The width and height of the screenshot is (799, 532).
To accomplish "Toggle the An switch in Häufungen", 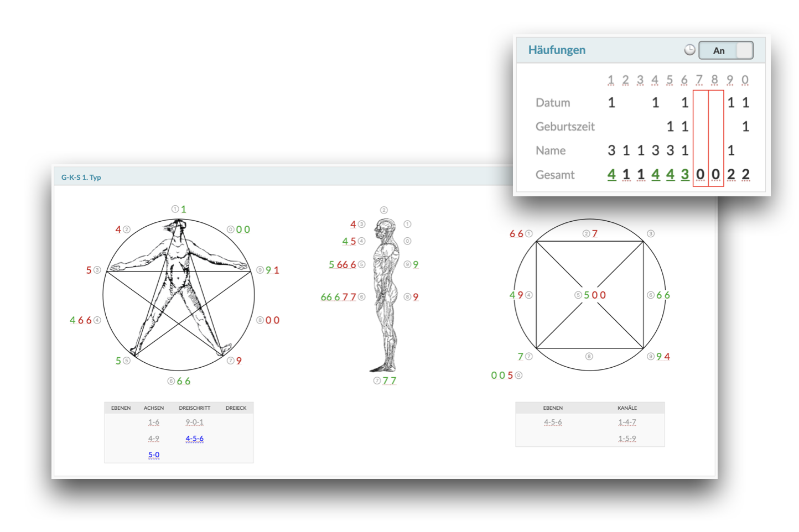I will click(x=726, y=50).
